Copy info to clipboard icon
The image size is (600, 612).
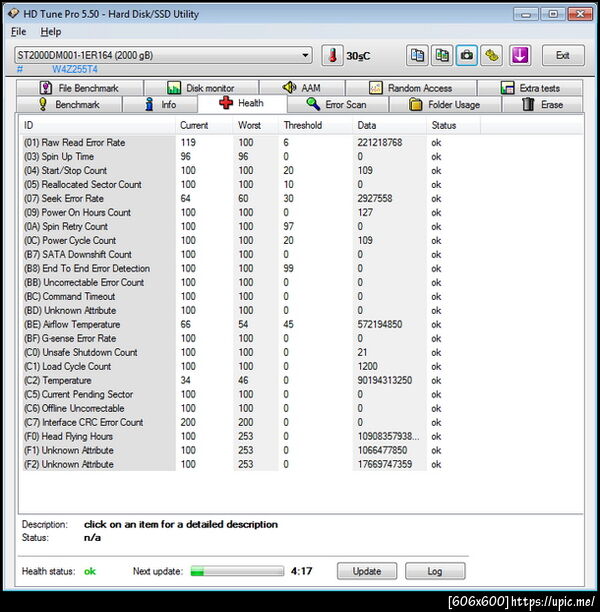tap(417, 55)
